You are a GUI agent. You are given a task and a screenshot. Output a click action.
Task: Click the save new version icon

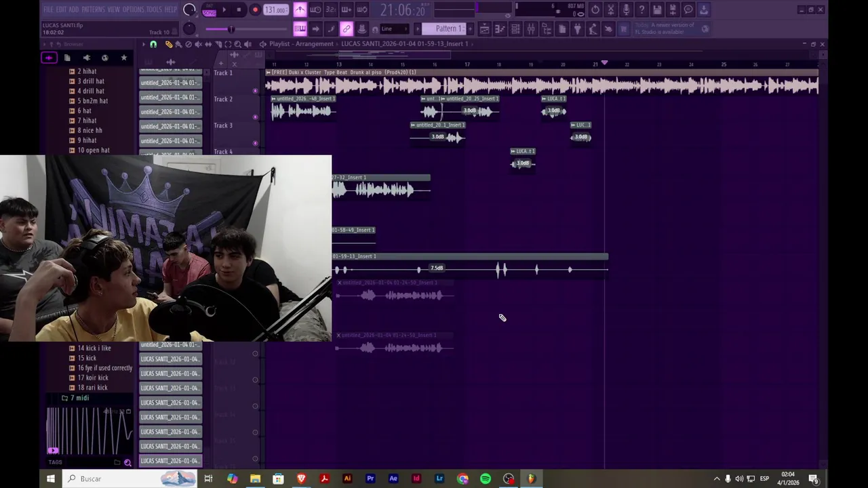pos(673,9)
